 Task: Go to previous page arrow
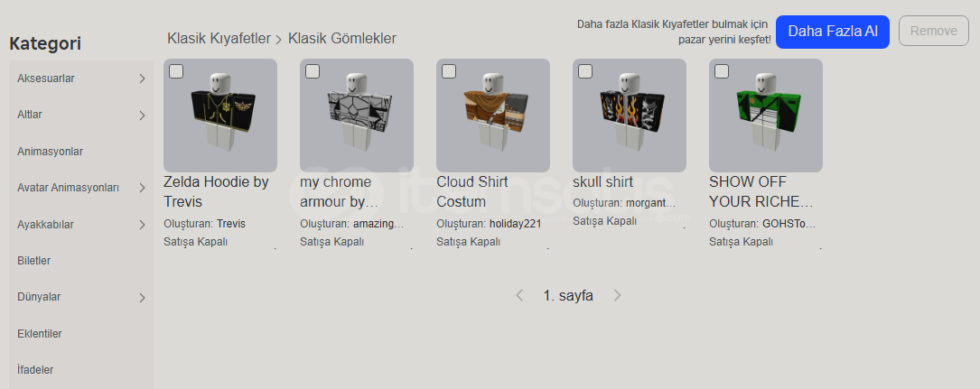point(518,295)
